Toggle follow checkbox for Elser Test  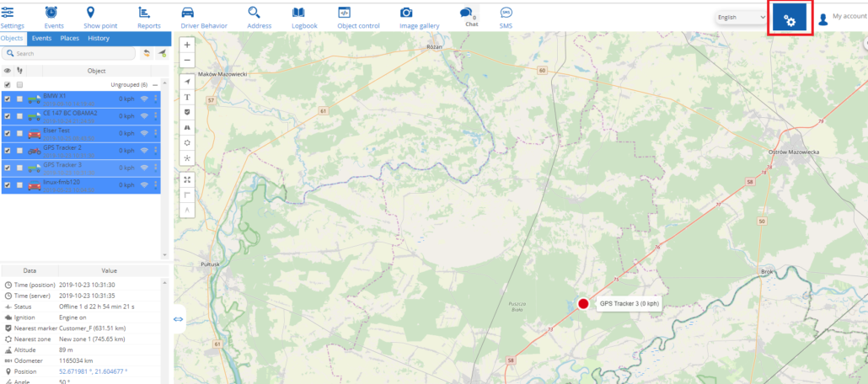[x=19, y=133]
